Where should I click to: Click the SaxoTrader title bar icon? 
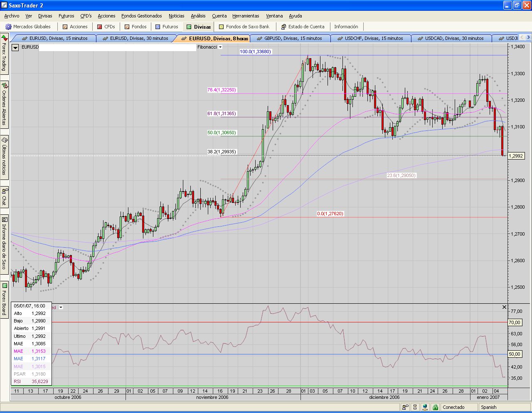click(x=5, y=5)
